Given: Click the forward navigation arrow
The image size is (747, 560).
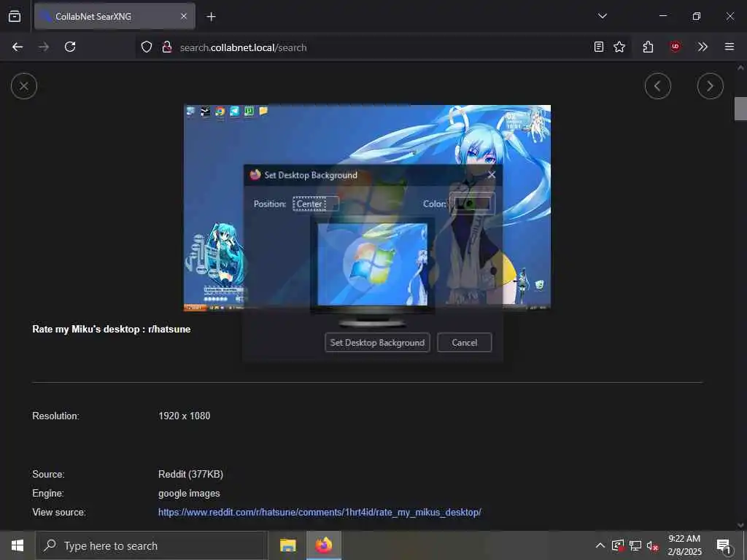Looking at the screenshot, I should [44, 47].
